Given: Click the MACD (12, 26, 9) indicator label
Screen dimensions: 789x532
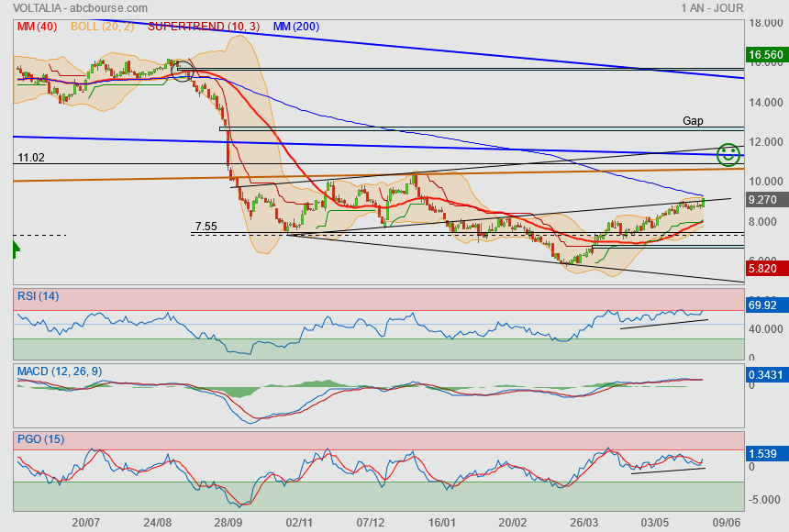Looking at the screenshot, I should click(60, 371).
